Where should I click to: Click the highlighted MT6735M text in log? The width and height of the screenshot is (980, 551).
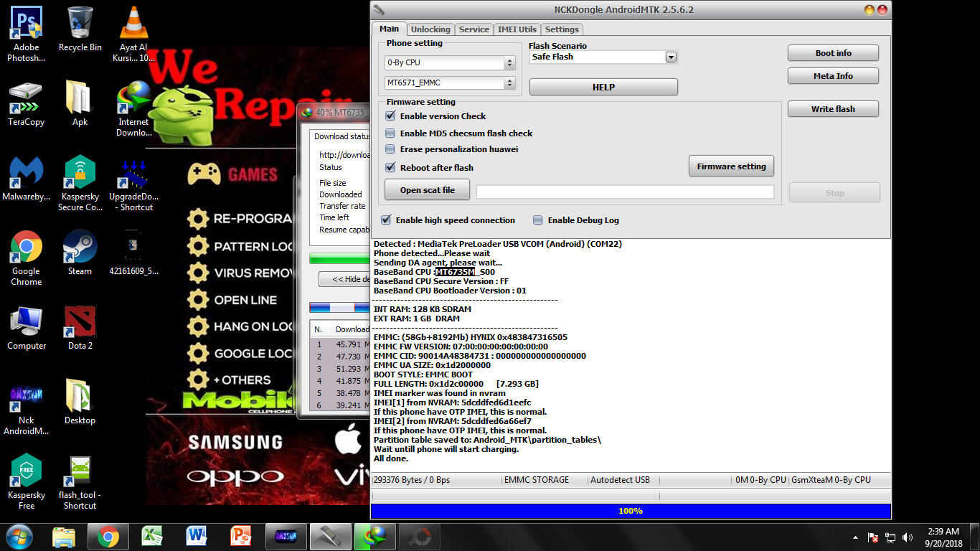(456, 272)
